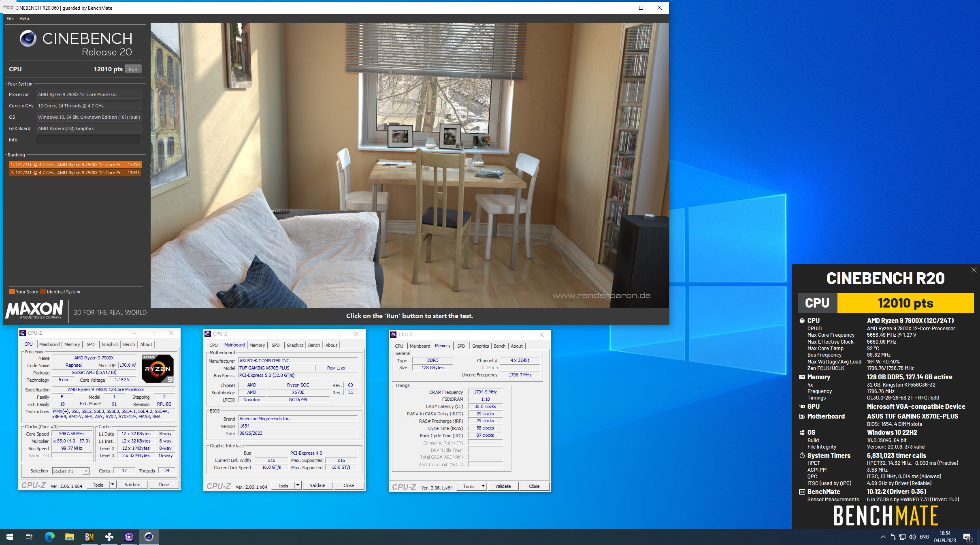Click the Max TDP value 170.0 W
The height and width of the screenshot is (545, 980).
click(x=128, y=365)
